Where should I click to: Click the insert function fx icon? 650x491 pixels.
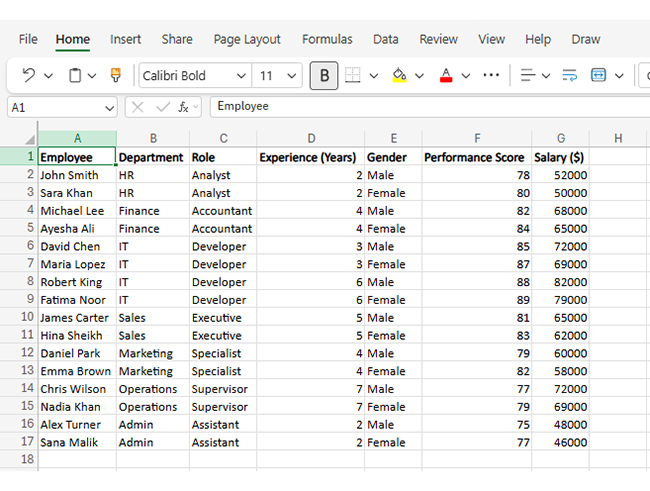[x=183, y=108]
